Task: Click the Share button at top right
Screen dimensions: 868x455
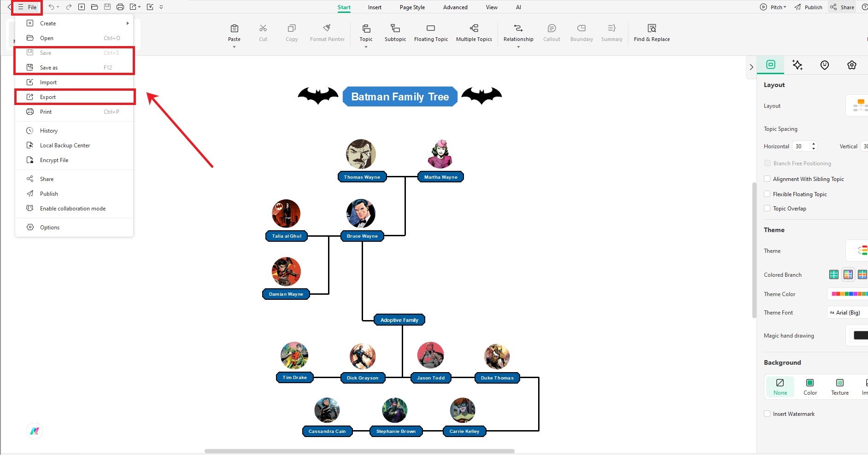Action: pyautogui.click(x=843, y=7)
